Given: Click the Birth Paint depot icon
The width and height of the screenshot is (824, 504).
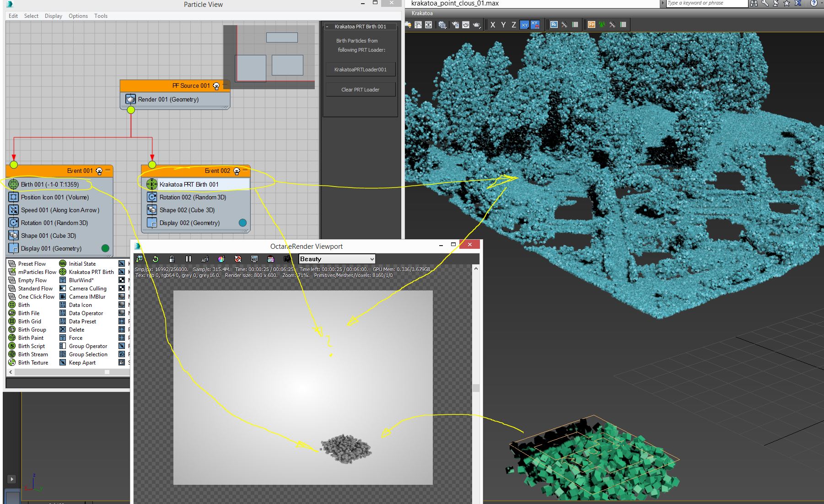Looking at the screenshot, I should [x=12, y=338].
